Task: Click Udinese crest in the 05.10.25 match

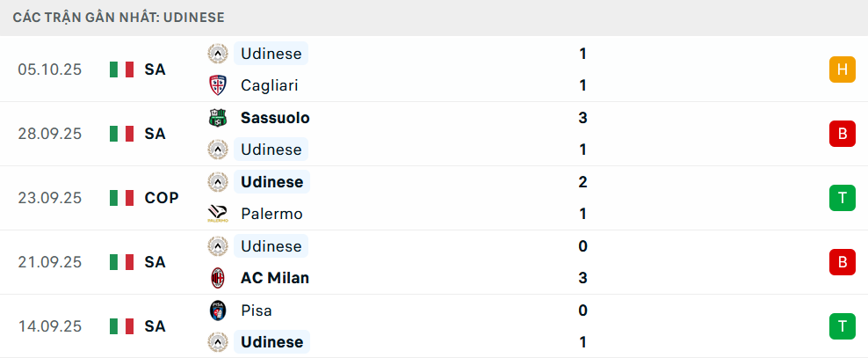Action: [217, 54]
